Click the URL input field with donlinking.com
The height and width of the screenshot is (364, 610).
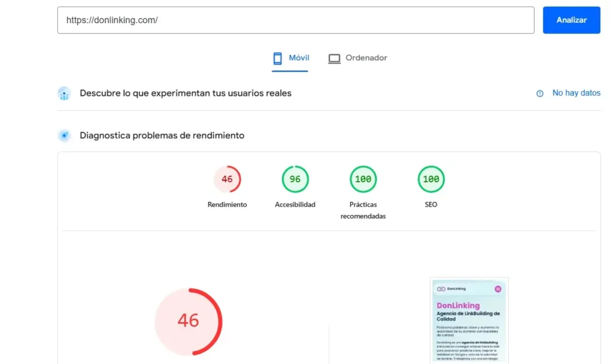(295, 20)
